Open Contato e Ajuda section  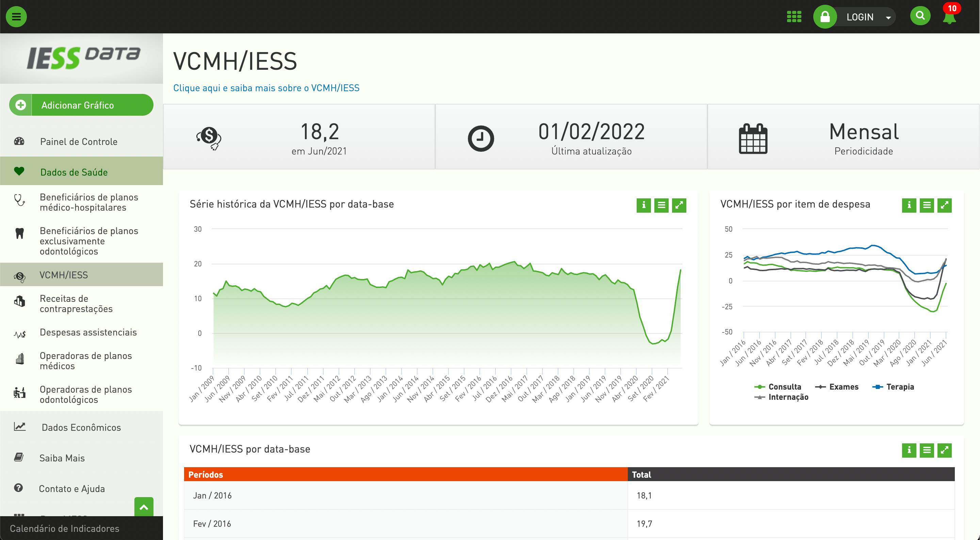coord(81,488)
